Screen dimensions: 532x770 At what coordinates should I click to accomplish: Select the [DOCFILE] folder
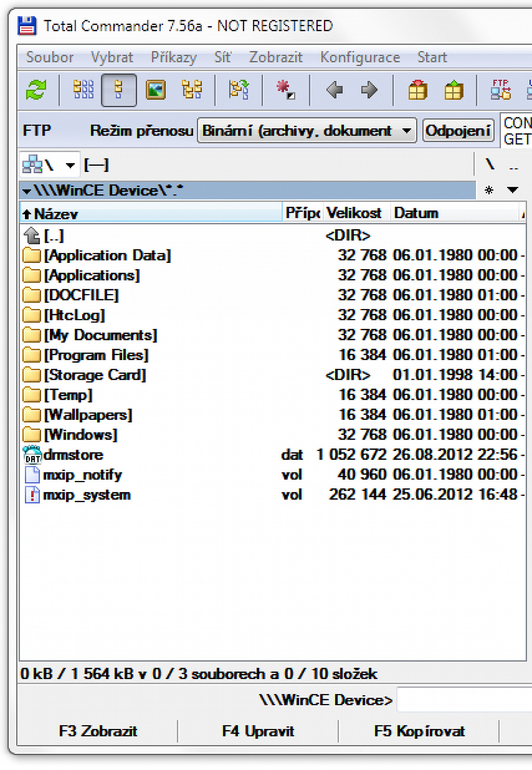pos(273,295)
